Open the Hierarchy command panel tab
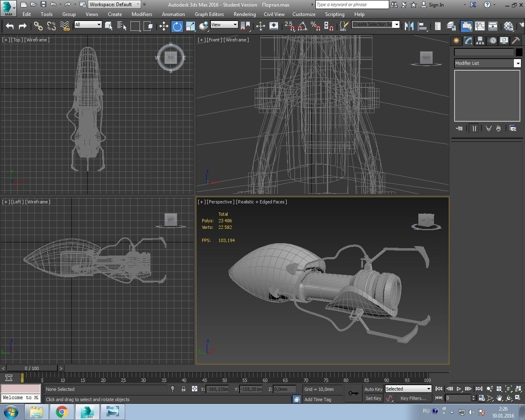 click(480, 41)
